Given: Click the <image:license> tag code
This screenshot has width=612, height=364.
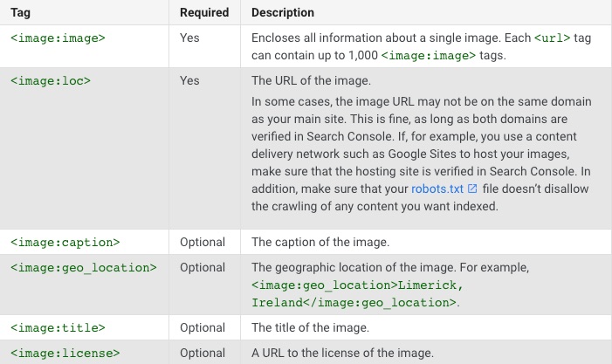Looking at the screenshot, I should click(x=65, y=353).
